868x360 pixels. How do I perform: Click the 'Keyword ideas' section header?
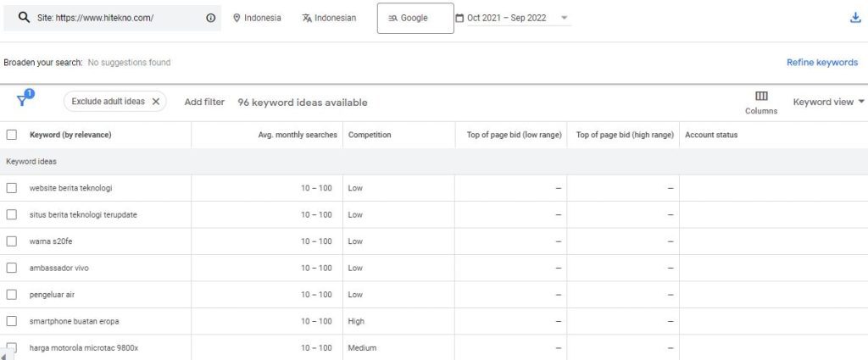(31, 162)
